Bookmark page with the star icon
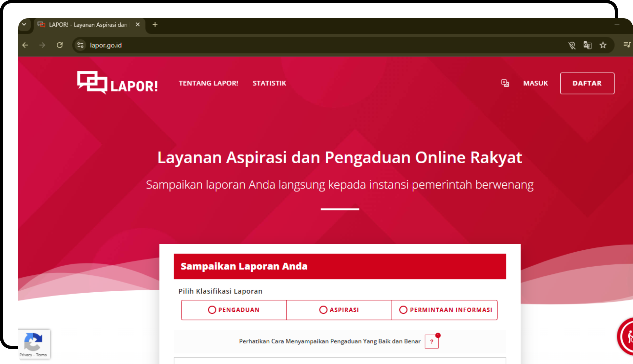 point(603,45)
